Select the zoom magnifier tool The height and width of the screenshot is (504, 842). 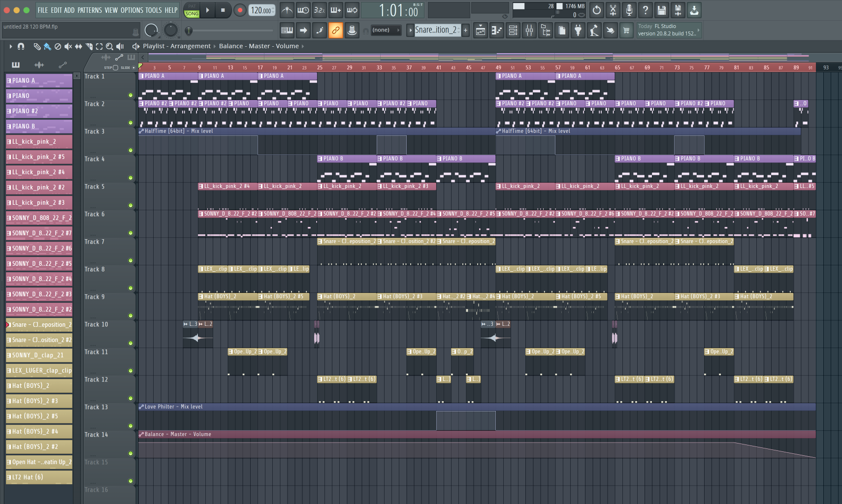[109, 46]
